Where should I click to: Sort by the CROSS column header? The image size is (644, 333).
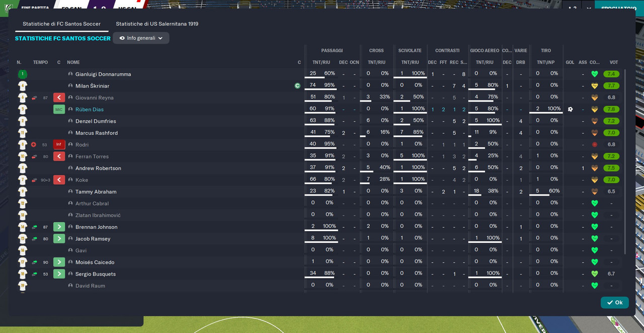(376, 50)
